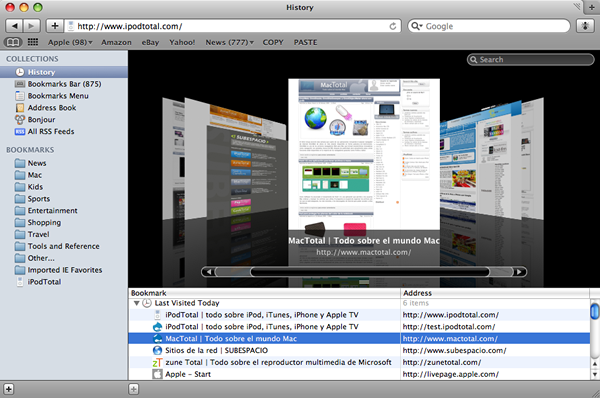Click the bug report button in toolbar
The height and width of the screenshot is (398, 600).
tap(585, 26)
